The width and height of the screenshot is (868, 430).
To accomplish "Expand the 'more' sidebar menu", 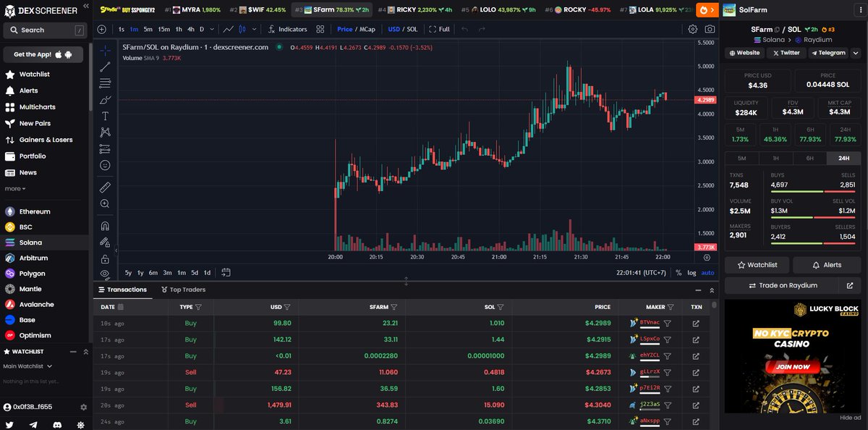I will [x=15, y=189].
